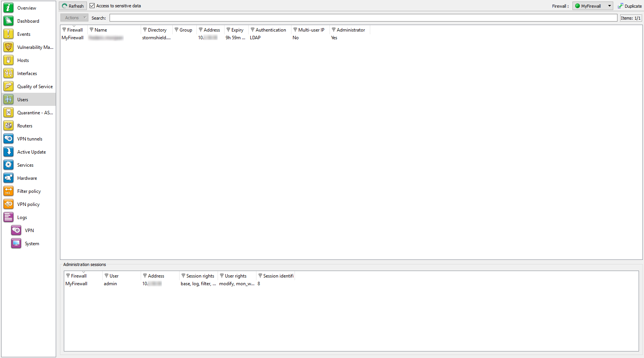
Task: Select the Active Update menu label
Action: tap(32, 152)
